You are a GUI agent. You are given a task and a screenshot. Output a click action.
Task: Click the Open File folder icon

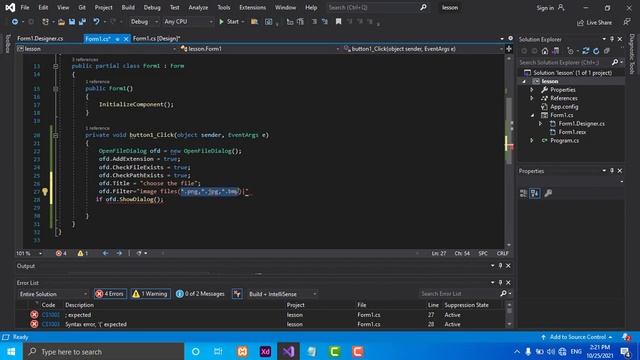click(61, 22)
